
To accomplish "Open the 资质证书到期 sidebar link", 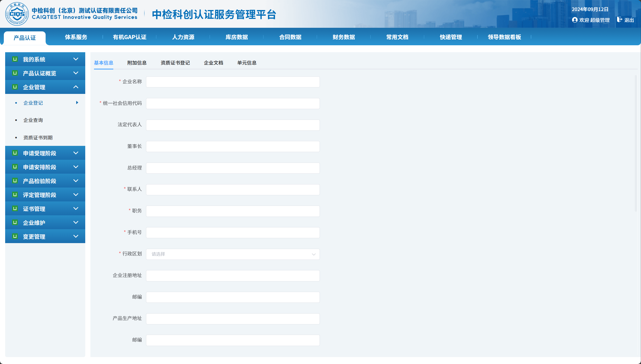I will pos(38,138).
